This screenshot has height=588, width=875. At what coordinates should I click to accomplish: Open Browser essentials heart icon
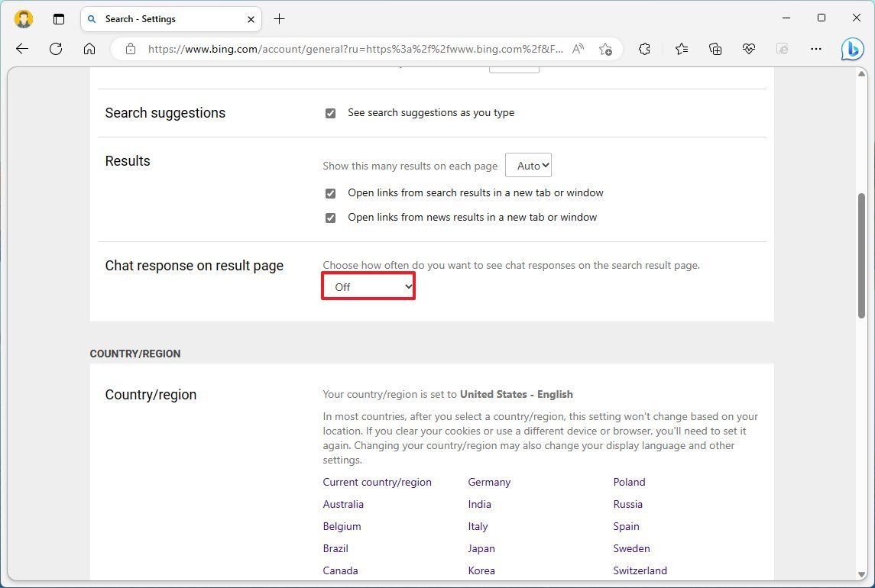748,48
